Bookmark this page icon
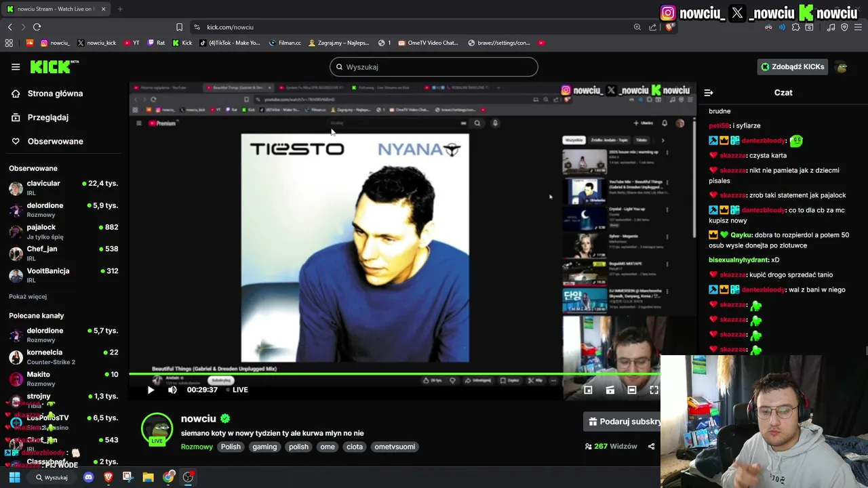868x488 pixels. click(179, 27)
